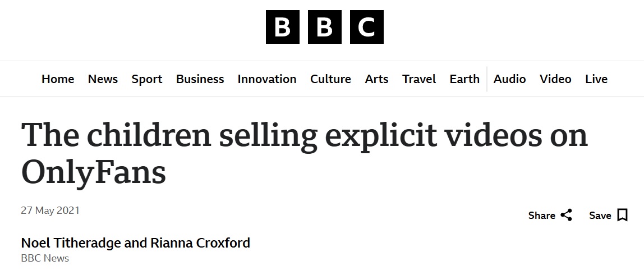Open the Travel section
Viewport: 644px width, 270px height.
pyautogui.click(x=419, y=79)
